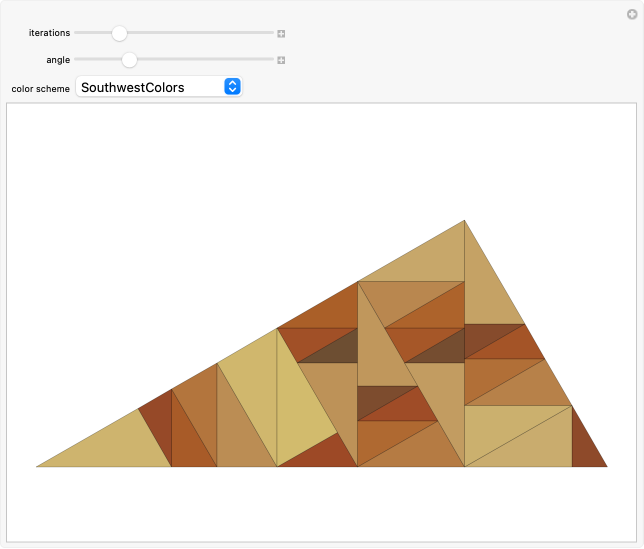Click the SouthwestColors text in the popup menu
The image size is (644, 549).
click(133, 87)
